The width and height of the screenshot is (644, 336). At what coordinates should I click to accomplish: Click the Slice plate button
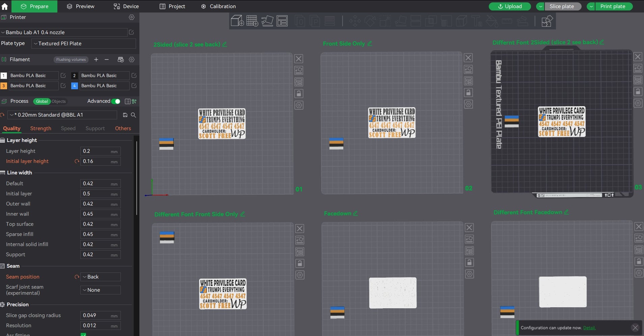pos(563,6)
